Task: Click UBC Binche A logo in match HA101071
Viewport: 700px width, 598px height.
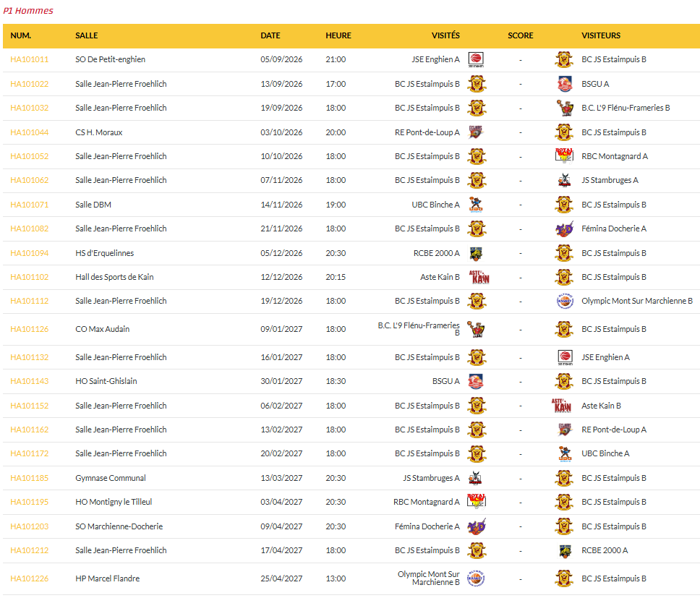Action: pyautogui.click(x=476, y=205)
